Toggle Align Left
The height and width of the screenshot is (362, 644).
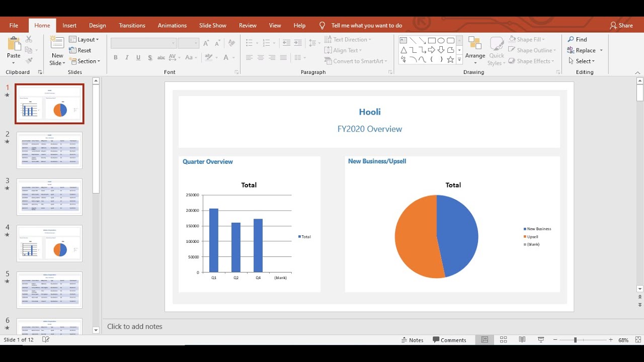249,58
